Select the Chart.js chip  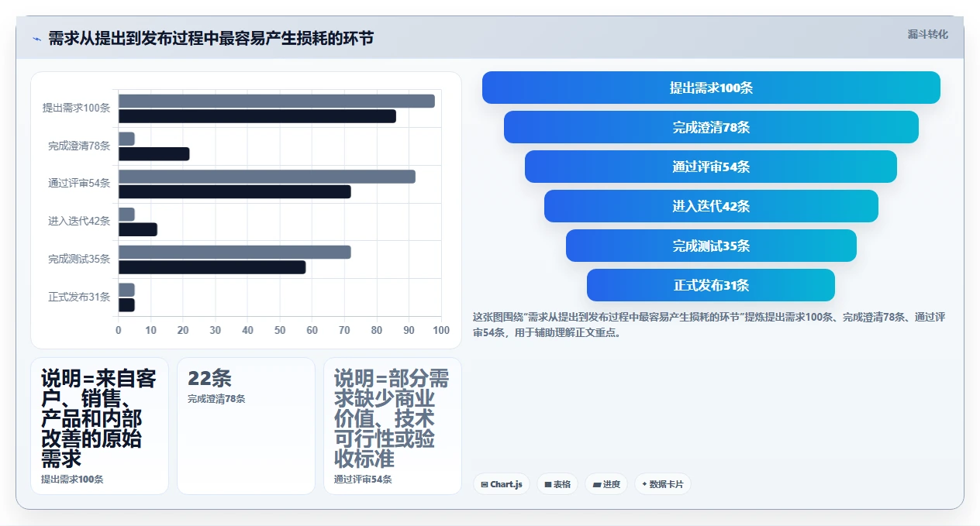tap(502, 484)
